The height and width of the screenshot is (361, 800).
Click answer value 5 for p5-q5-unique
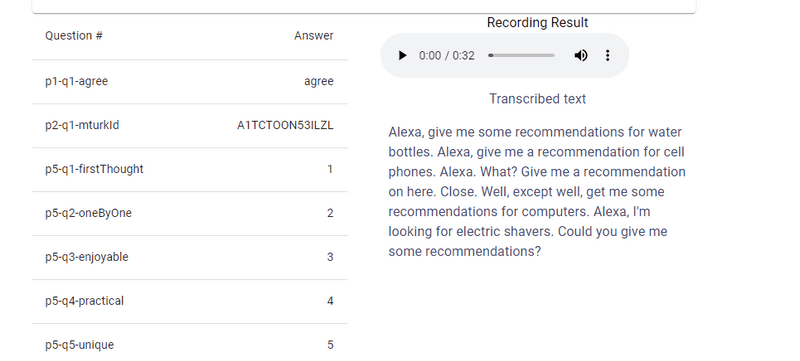(x=330, y=345)
